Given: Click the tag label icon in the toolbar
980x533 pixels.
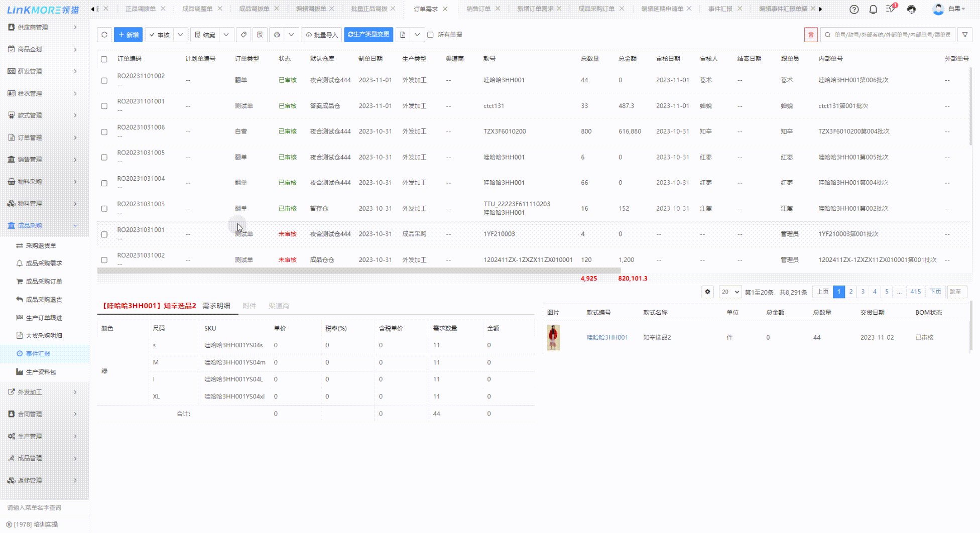Looking at the screenshot, I should 243,35.
